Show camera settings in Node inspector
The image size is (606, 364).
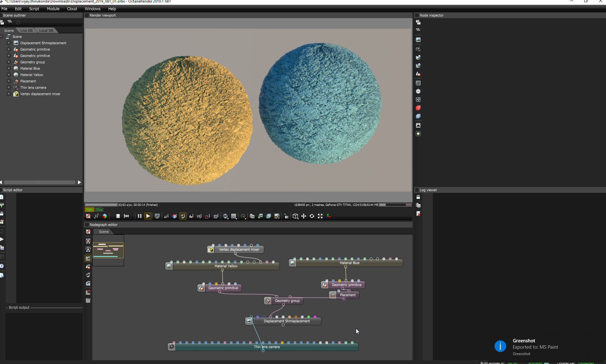pos(418,49)
